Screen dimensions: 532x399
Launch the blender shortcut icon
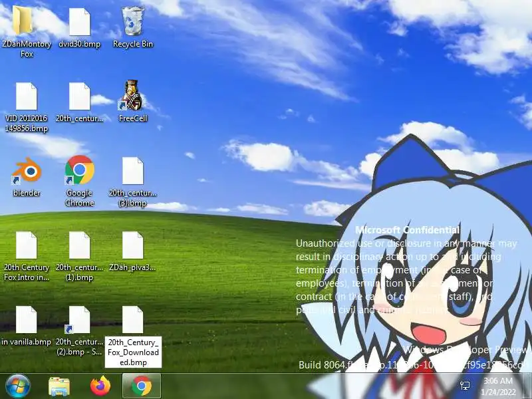point(27,171)
